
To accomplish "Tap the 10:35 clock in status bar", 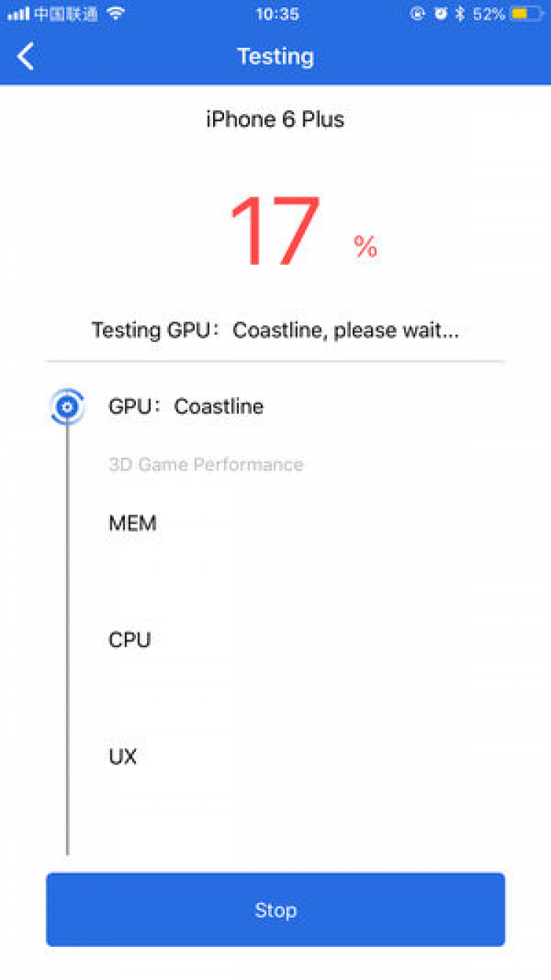I will (277, 13).
